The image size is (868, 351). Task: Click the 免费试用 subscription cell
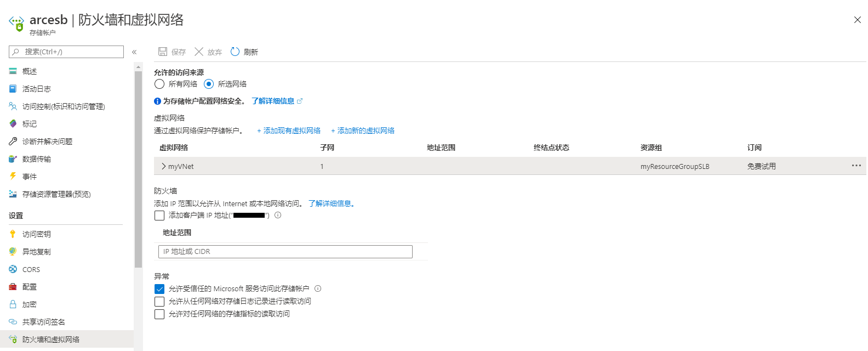(761, 166)
